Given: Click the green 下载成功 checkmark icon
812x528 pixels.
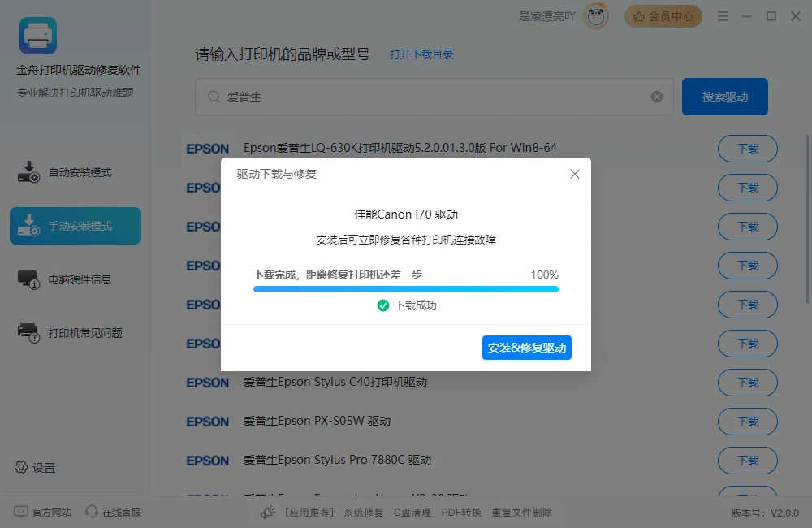Looking at the screenshot, I should point(382,305).
